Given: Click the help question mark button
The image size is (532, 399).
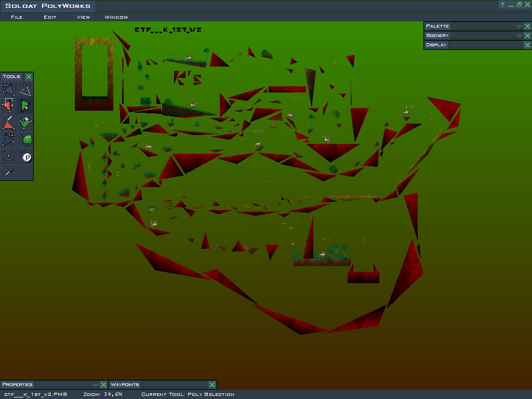Looking at the screenshot, I should click(x=502, y=5).
